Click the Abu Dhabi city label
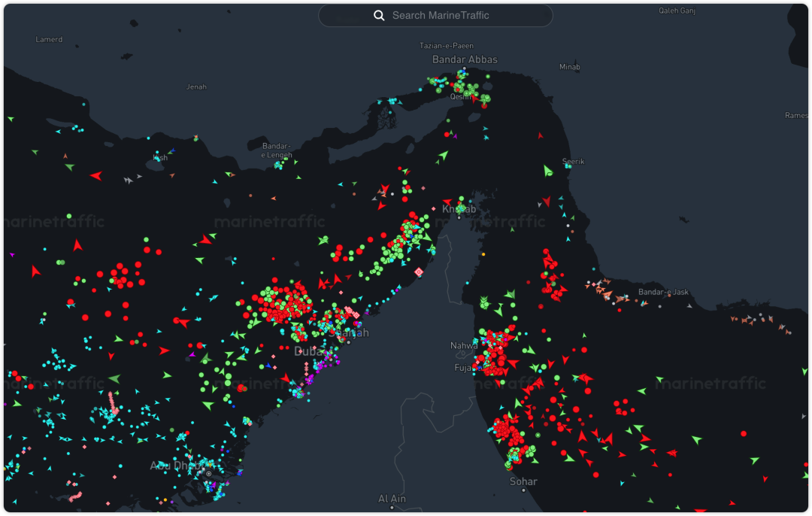 [177, 466]
